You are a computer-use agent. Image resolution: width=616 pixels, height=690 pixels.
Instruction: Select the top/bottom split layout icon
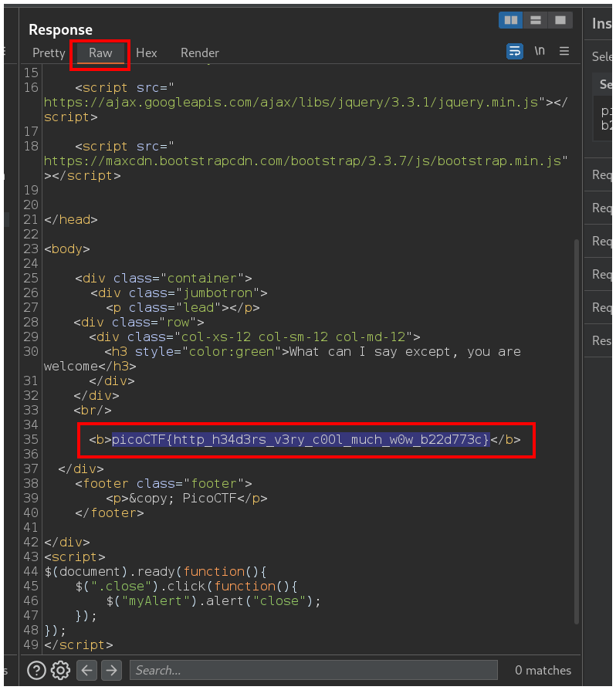click(535, 20)
